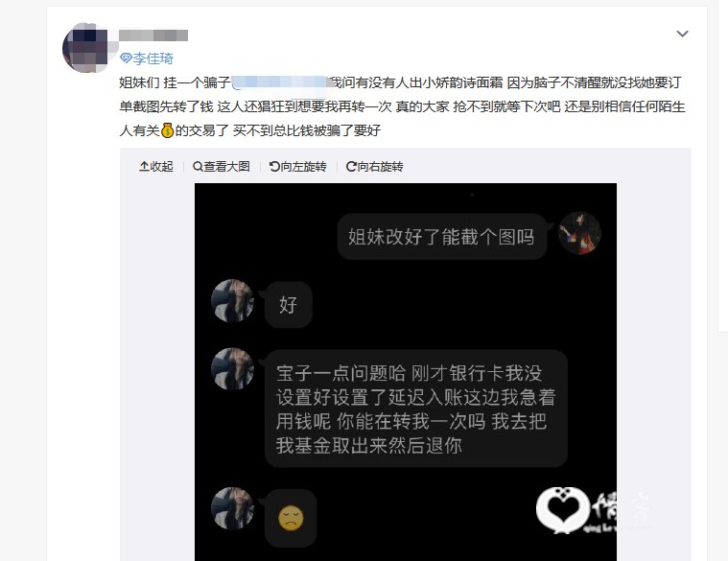Open the post options chevron dropdown

click(682, 34)
